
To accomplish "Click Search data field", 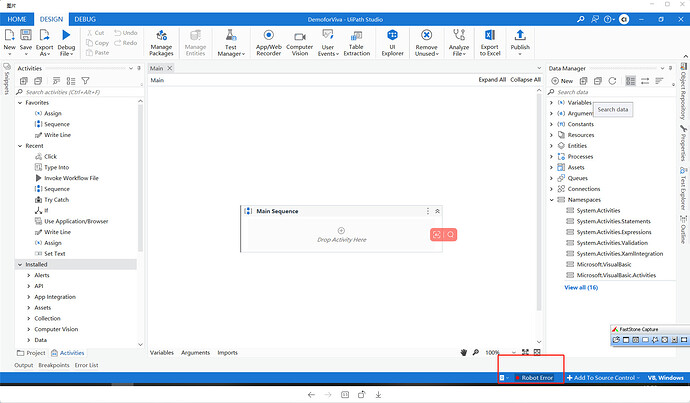I will [x=612, y=92].
